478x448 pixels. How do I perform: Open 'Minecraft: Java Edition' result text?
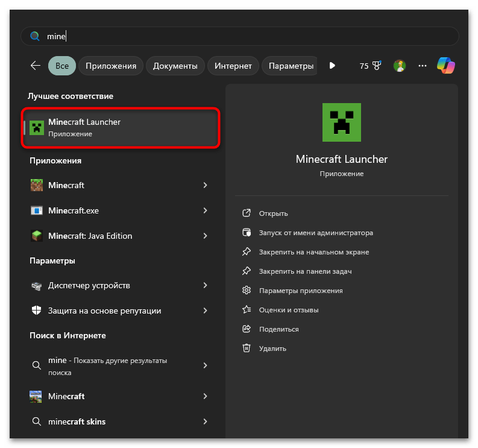[x=90, y=236]
